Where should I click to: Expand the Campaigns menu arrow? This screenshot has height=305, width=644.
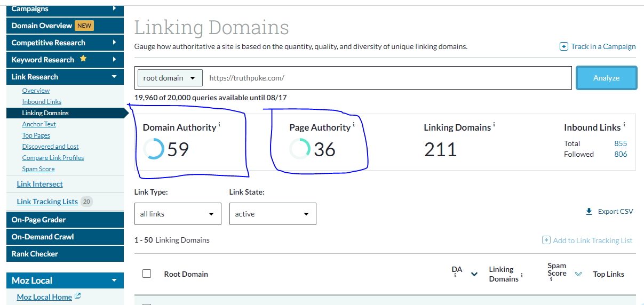(114, 9)
